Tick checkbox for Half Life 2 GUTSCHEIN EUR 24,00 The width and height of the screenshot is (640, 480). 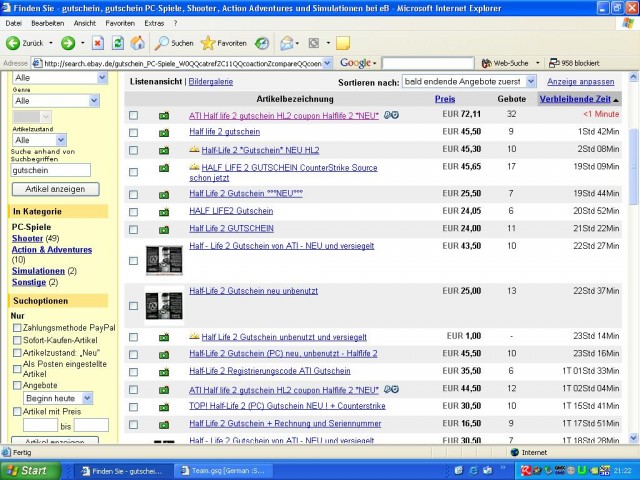(133, 229)
